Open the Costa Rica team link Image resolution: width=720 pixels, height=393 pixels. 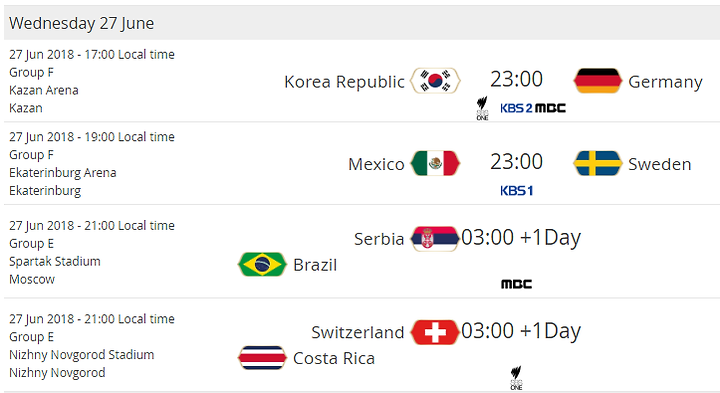[x=334, y=358]
